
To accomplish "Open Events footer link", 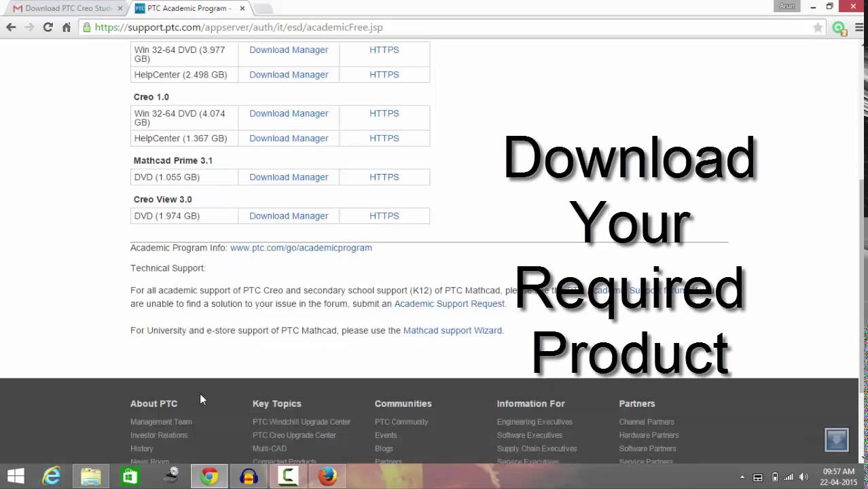I will point(386,435).
